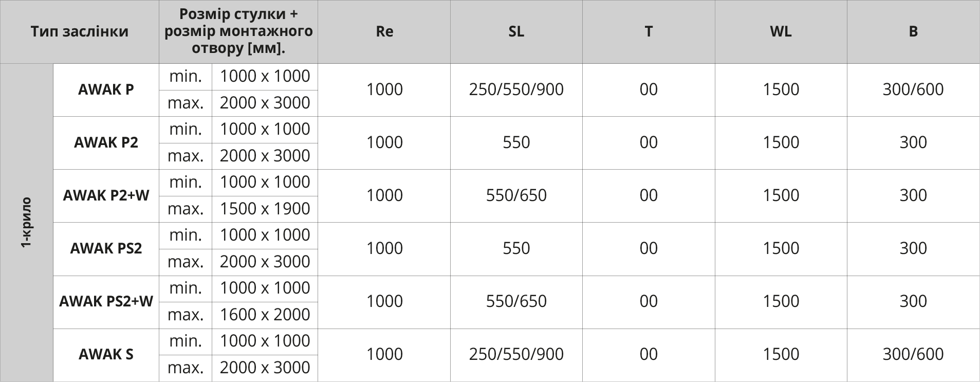Select the WL value 1500 for AWAK PS2

point(780,248)
